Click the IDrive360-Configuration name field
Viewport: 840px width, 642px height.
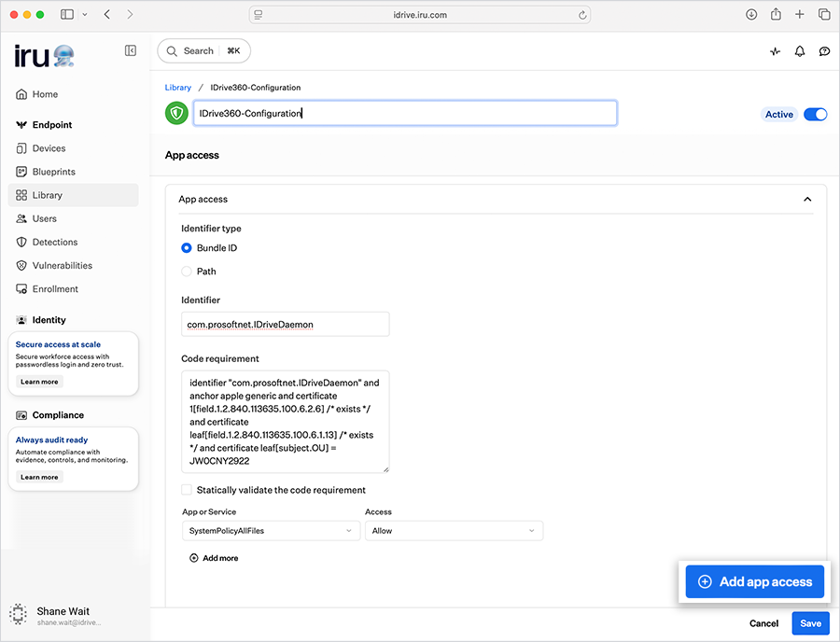tap(405, 113)
